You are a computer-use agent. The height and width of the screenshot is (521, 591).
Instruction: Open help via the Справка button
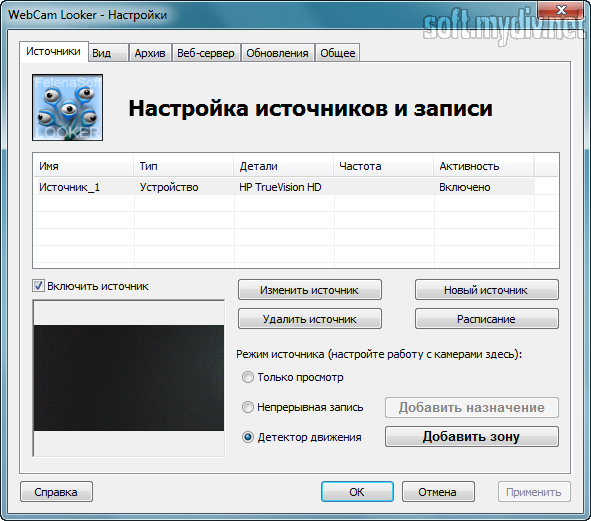coord(56,492)
